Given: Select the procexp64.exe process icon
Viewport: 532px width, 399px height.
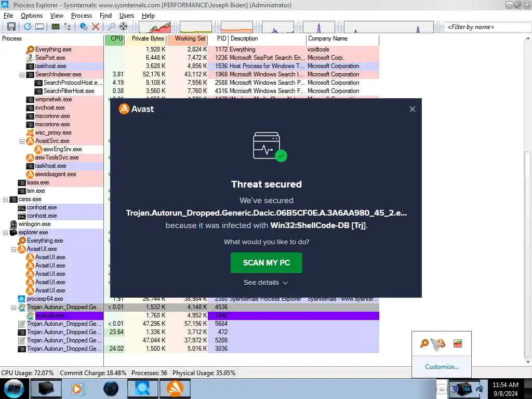Looking at the screenshot, I should click(x=22, y=299).
